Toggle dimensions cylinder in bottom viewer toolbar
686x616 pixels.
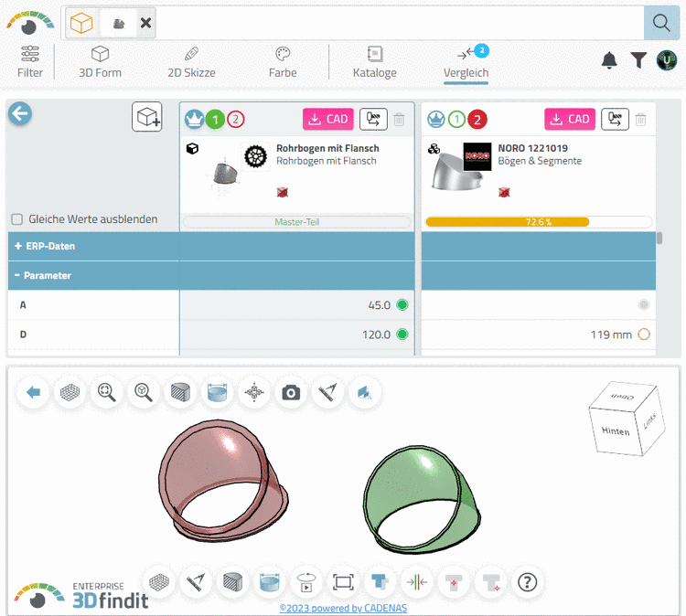coord(270,582)
